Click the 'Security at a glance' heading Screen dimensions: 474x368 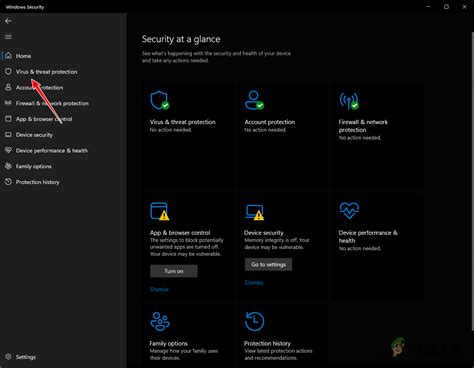click(181, 39)
